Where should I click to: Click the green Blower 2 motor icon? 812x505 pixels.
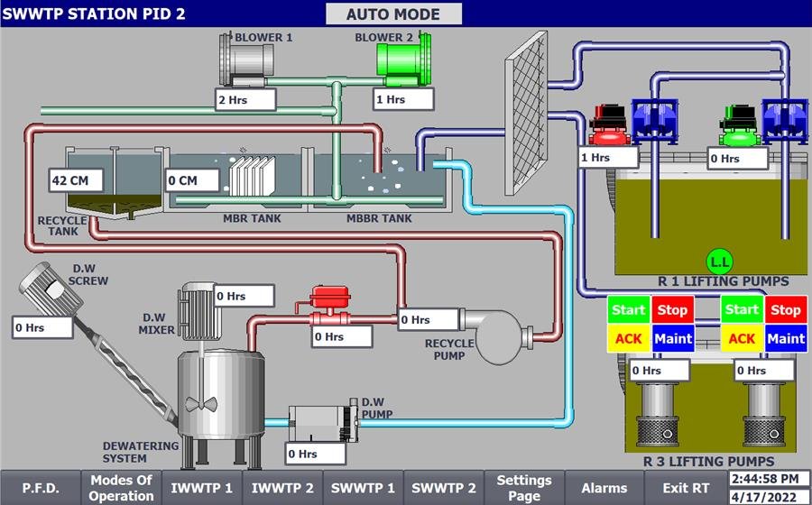404,60
